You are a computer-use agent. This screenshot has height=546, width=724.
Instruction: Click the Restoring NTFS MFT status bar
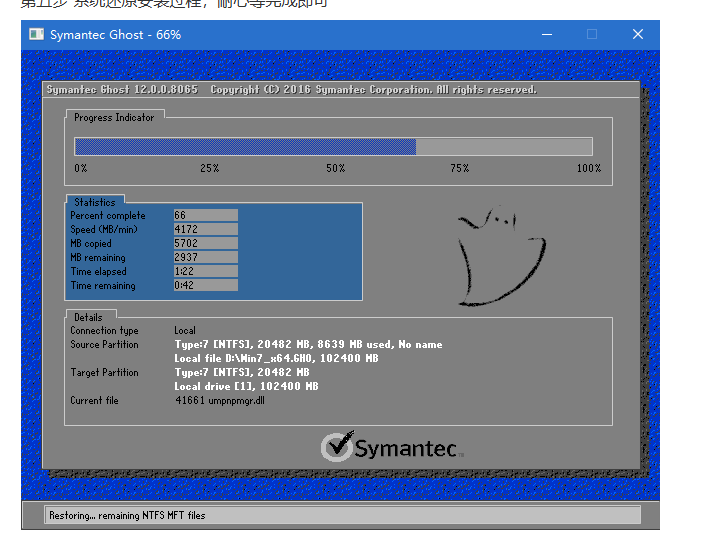tap(341, 515)
